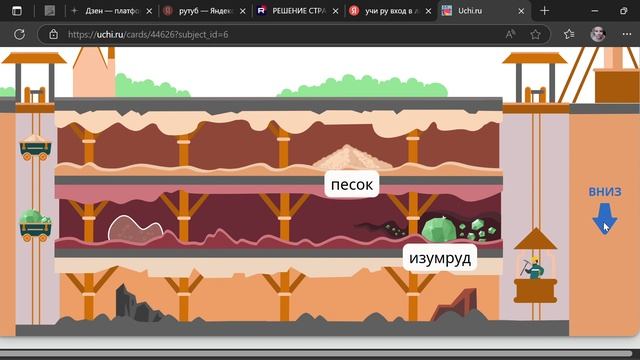This screenshot has width=640, height=360.
Task: Click the dark gray rock formation in the bottom tunnel
Action: point(137,303)
